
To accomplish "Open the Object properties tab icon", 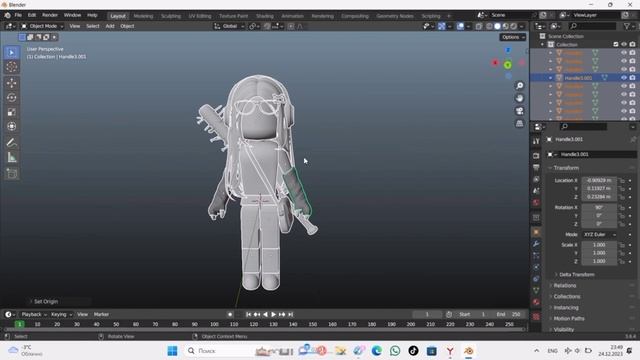I will (x=536, y=232).
